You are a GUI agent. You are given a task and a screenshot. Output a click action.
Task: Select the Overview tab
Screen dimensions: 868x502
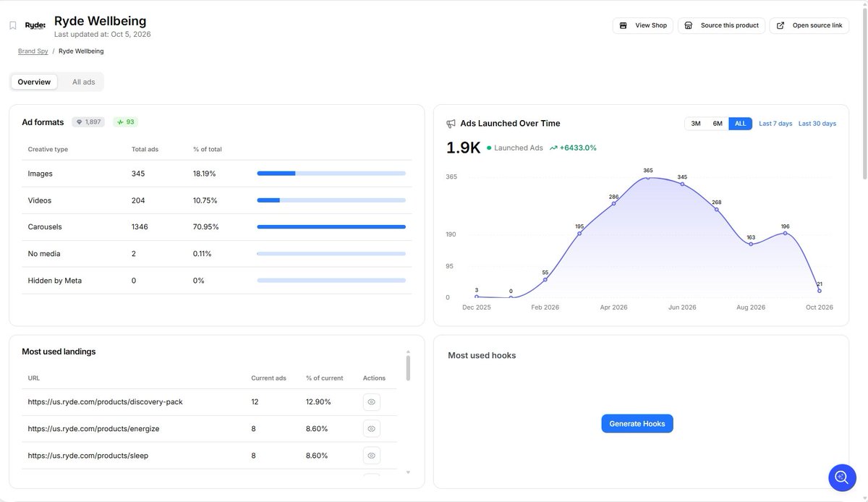pyautogui.click(x=34, y=82)
